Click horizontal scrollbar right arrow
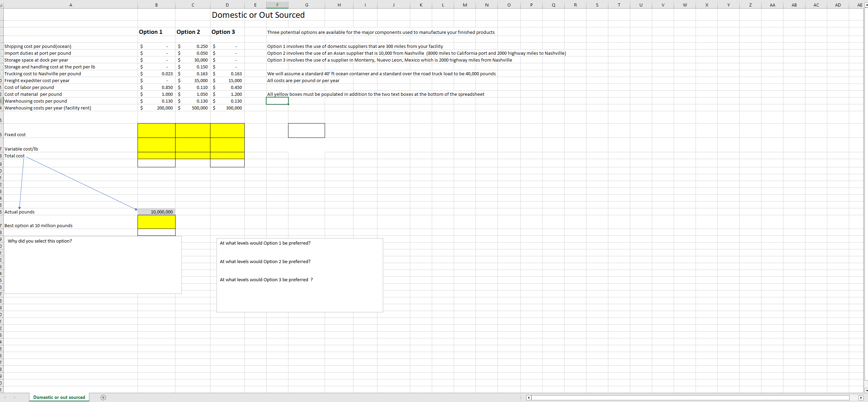This screenshot has width=868, height=402. 861,398
